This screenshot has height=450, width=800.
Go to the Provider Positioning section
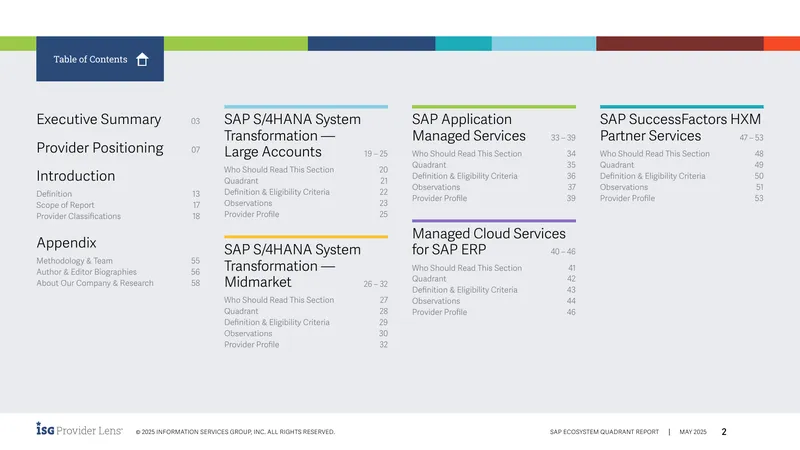[x=100, y=148]
